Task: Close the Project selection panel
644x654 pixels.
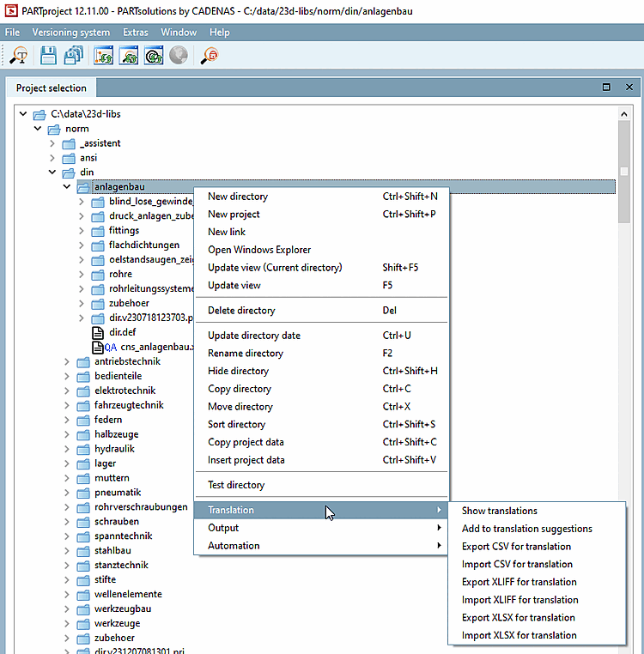Action: (x=629, y=88)
